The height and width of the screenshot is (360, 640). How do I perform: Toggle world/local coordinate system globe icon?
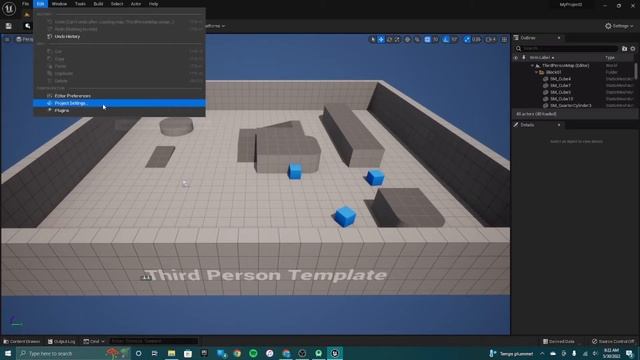coord(407,39)
